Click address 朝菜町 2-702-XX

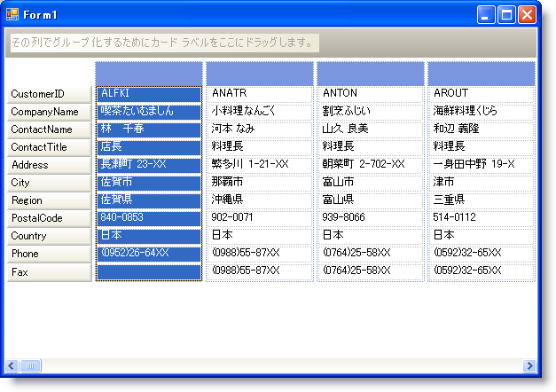click(x=371, y=165)
